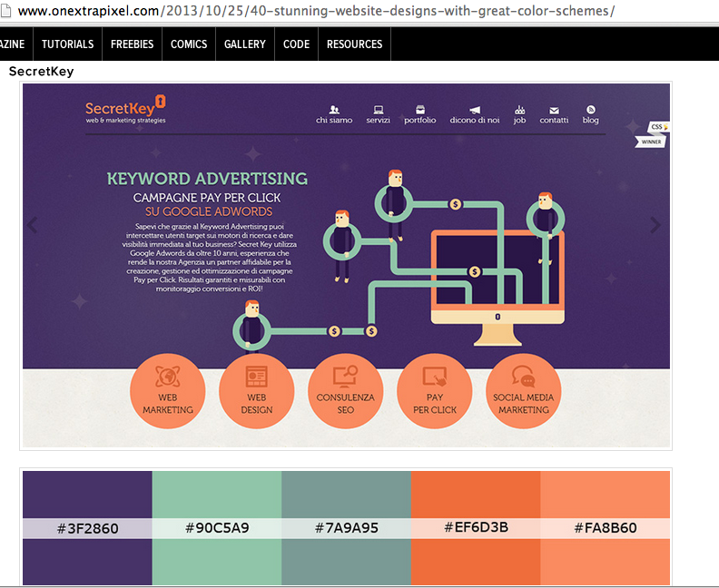The image size is (719, 588).
Task: Click the Web Design orange circle
Action: [257, 391]
